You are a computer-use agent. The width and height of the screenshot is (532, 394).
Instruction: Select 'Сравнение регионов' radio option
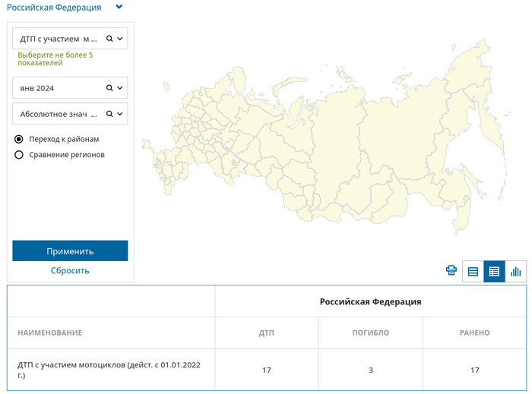tap(19, 155)
